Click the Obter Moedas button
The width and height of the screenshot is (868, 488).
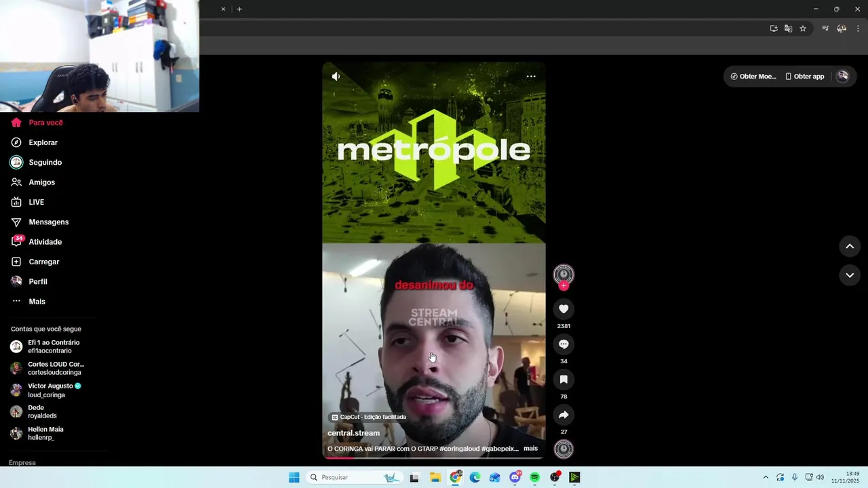pos(753,77)
